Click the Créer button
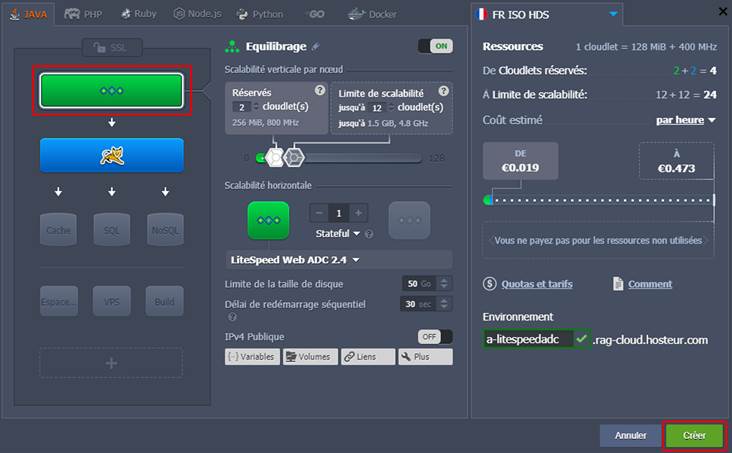Viewport: 732px width, 453px height. point(693,436)
